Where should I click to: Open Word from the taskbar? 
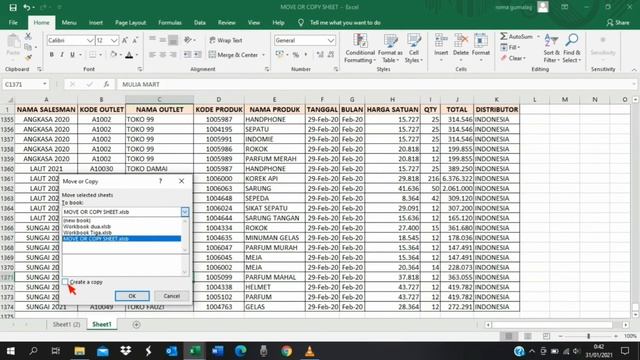218,351
